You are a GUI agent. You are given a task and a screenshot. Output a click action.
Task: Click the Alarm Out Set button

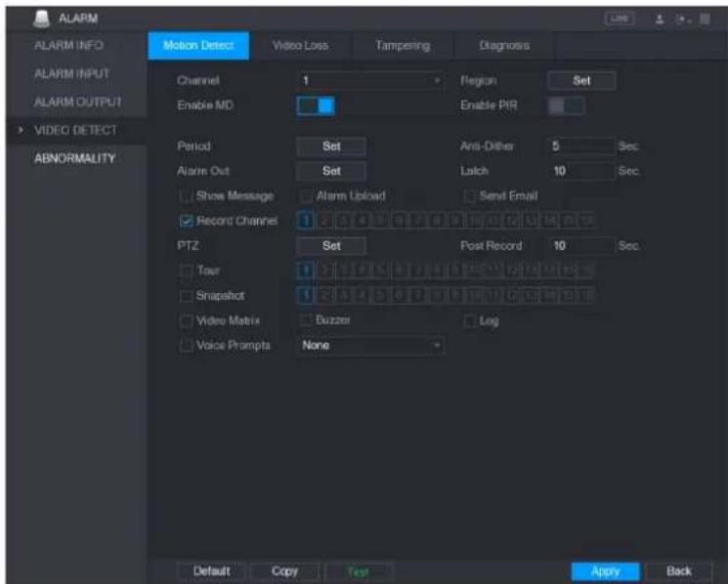[x=331, y=171]
